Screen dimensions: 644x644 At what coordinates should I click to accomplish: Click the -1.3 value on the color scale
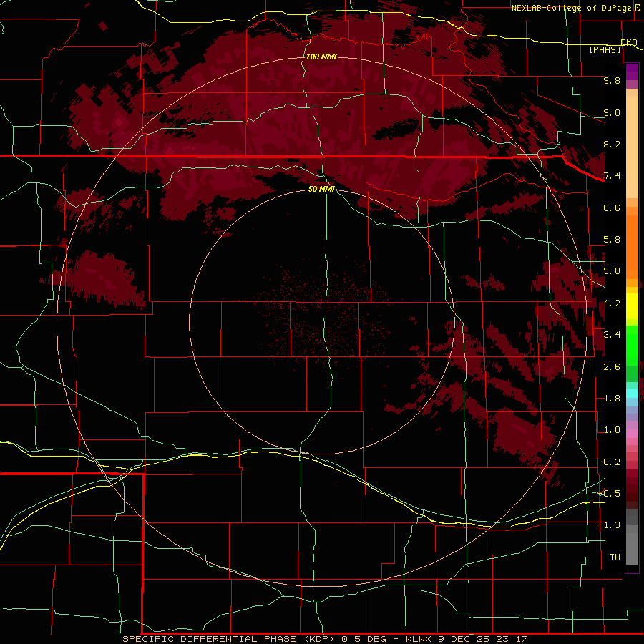point(609,525)
